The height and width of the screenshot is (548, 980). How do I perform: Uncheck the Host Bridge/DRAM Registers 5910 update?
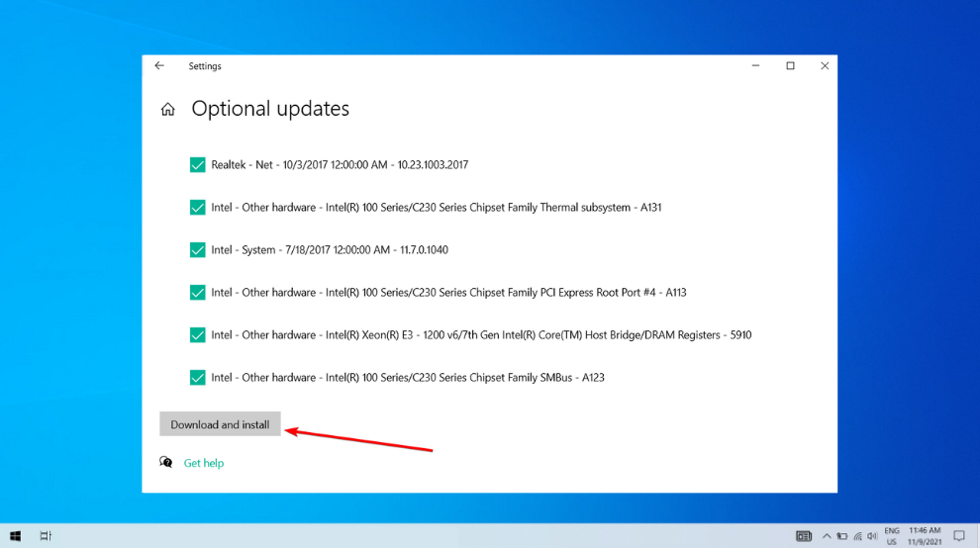[x=198, y=335]
